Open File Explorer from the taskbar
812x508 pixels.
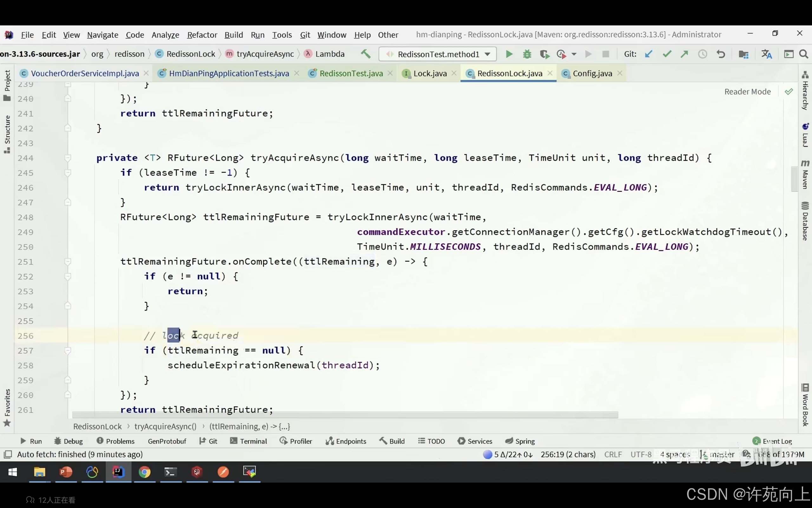point(40,472)
